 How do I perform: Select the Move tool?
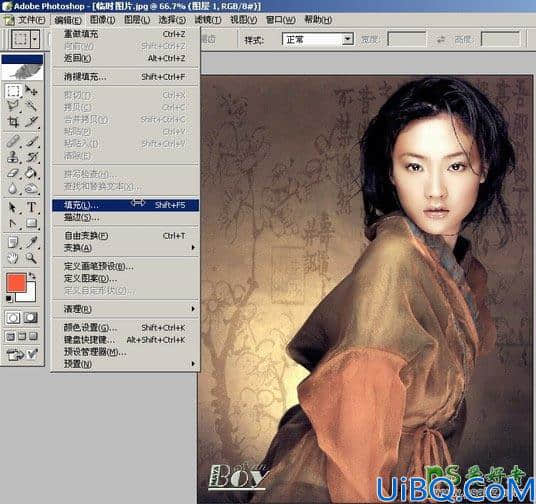(x=31, y=91)
